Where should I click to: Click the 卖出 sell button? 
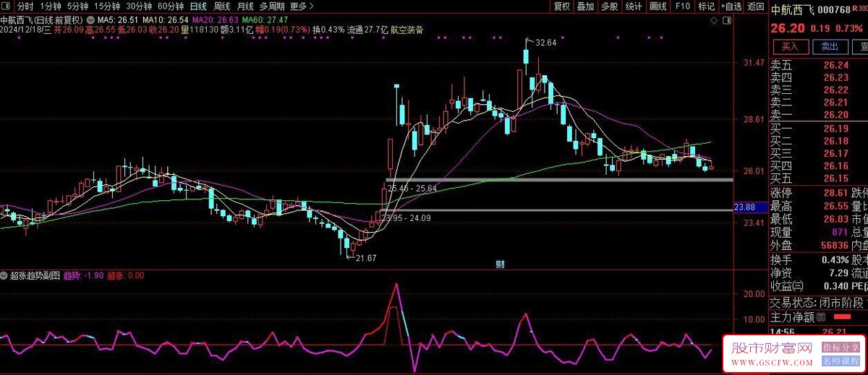tap(830, 46)
